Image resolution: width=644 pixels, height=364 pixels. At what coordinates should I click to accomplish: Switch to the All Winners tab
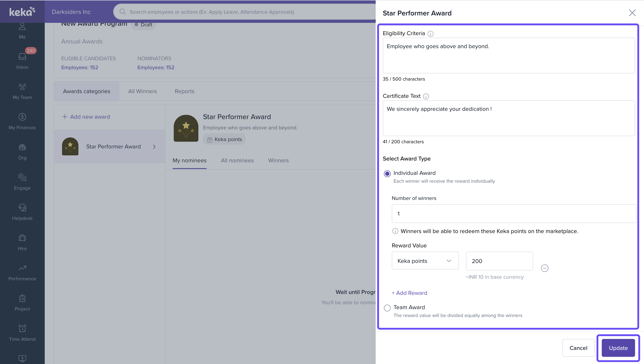point(142,91)
